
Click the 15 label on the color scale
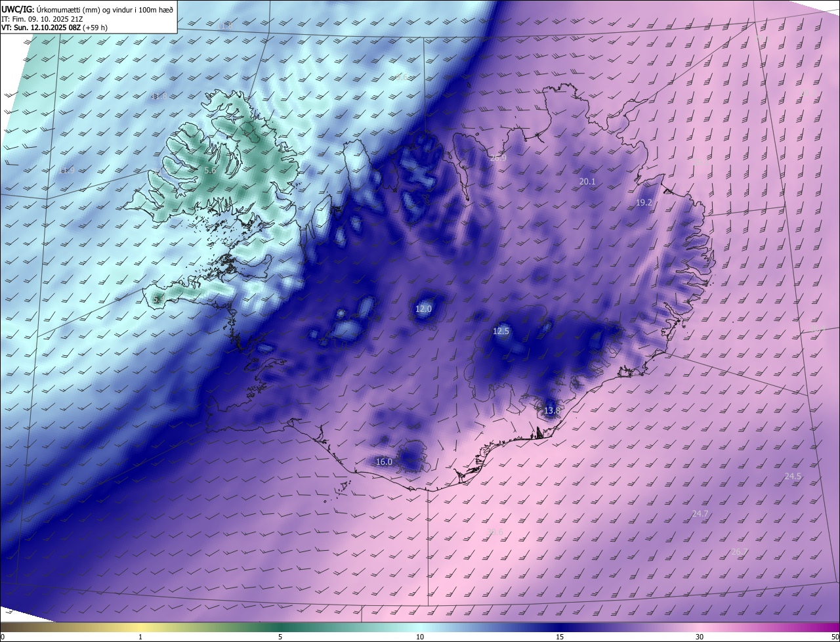(560, 637)
